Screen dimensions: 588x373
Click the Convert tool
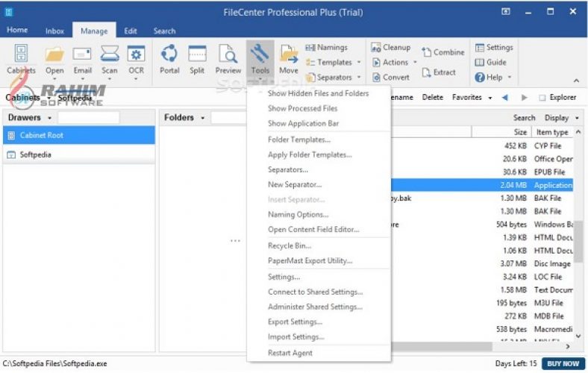(x=390, y=78)
